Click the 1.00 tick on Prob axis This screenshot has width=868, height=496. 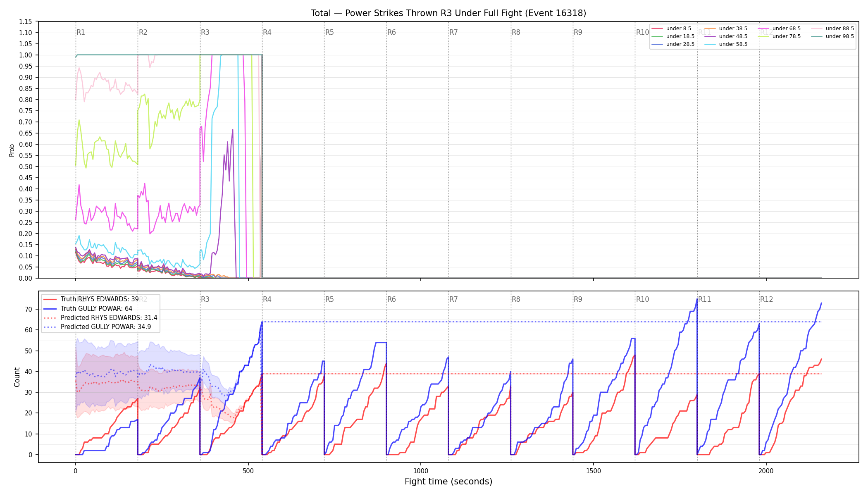pos(26,55)
